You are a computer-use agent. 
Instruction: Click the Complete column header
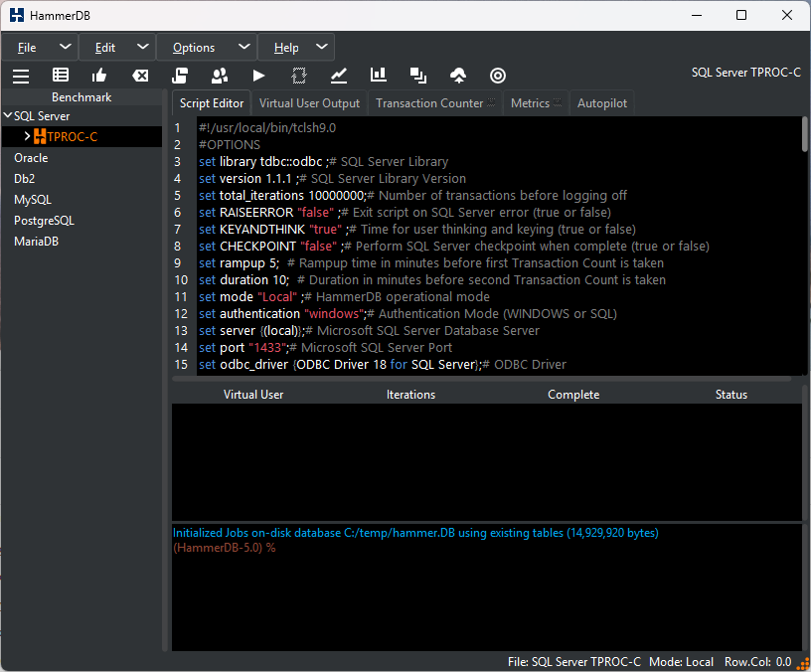pos(573,395)
